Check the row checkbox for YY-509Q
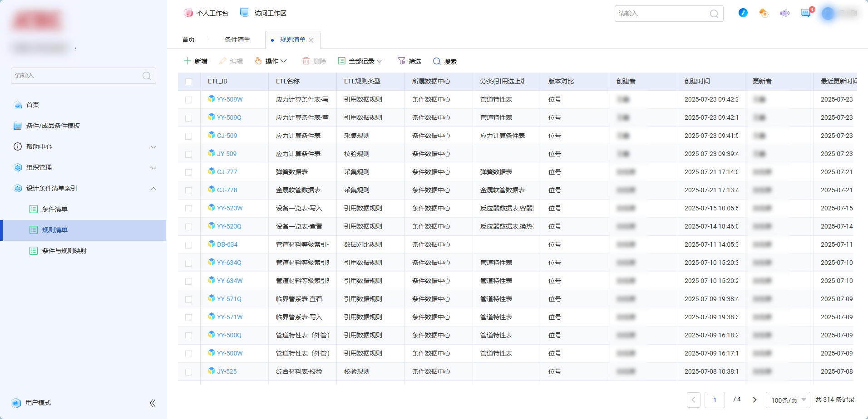Viewport: 868px width, 419px height. [x=188, y=118]
